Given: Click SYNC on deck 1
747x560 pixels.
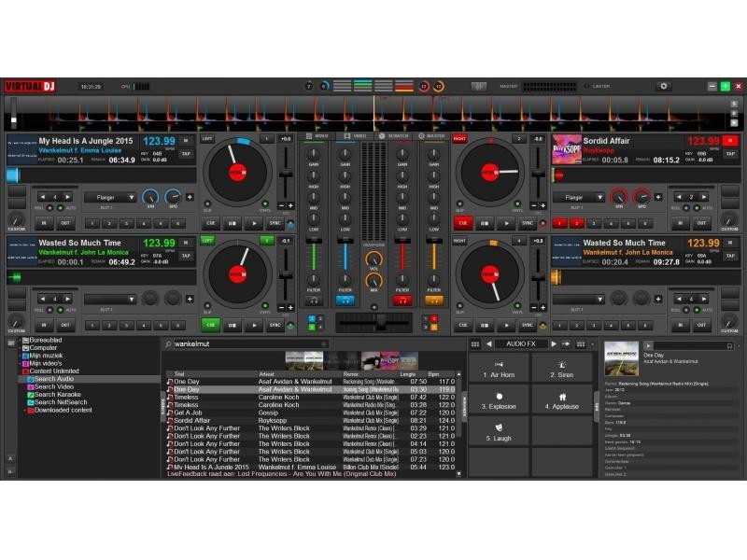Looking at the screenshot, I should pyautogui.click(x=275, y=223).
